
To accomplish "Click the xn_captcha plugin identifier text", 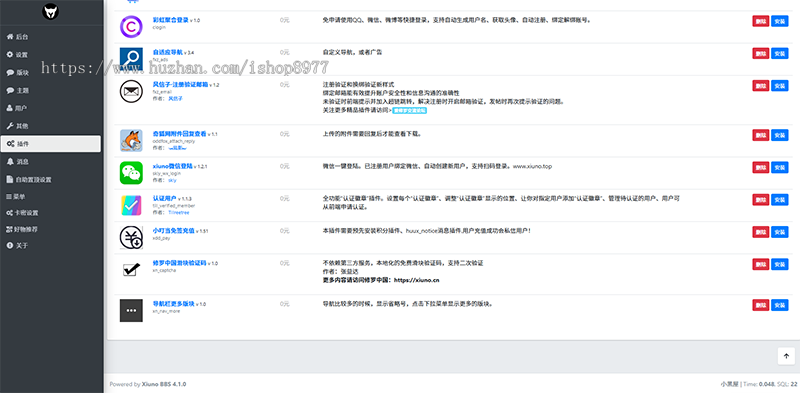I will tap(164, 271).
